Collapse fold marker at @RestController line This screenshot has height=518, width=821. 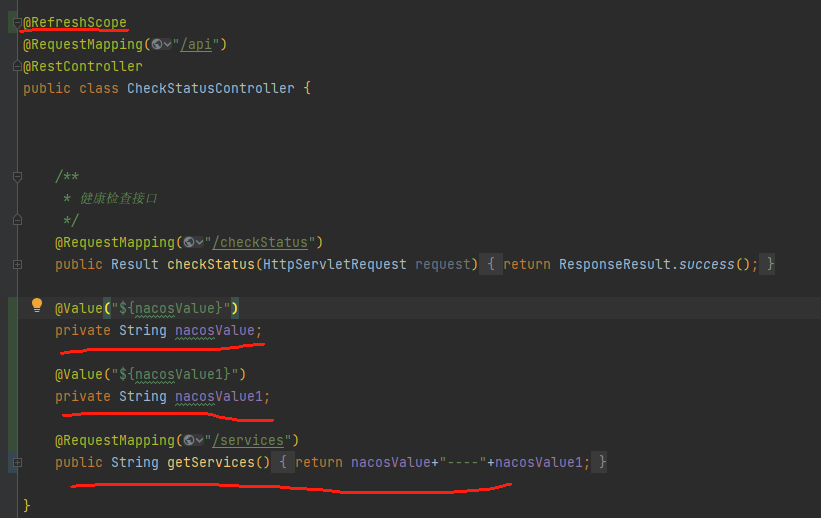pos(17,67)
